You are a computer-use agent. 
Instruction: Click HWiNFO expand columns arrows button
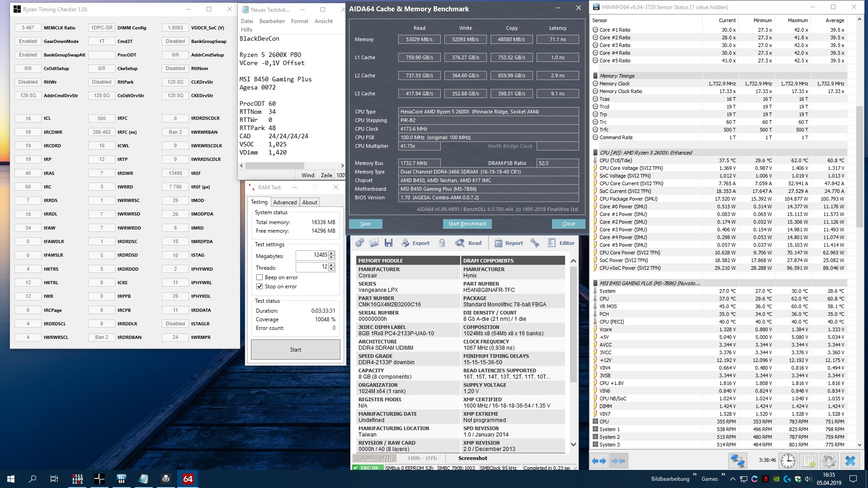click(x=599, y=461)
